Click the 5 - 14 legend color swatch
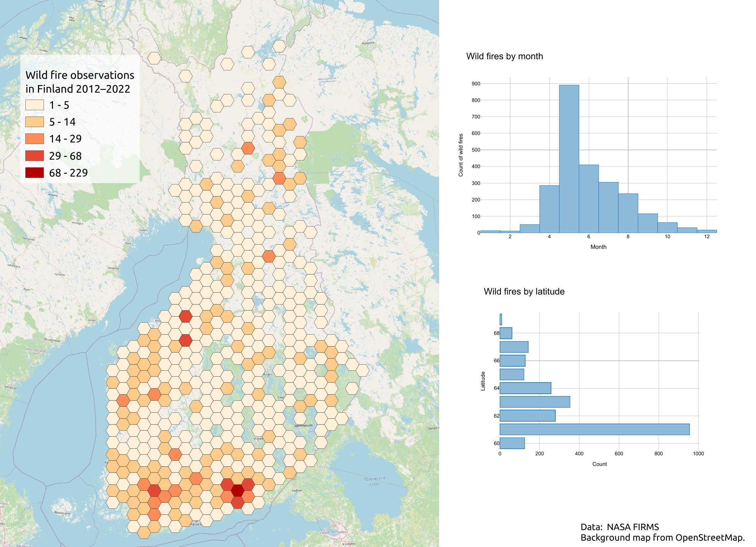This screenshot has width=756, height=547. click(35, 122)
